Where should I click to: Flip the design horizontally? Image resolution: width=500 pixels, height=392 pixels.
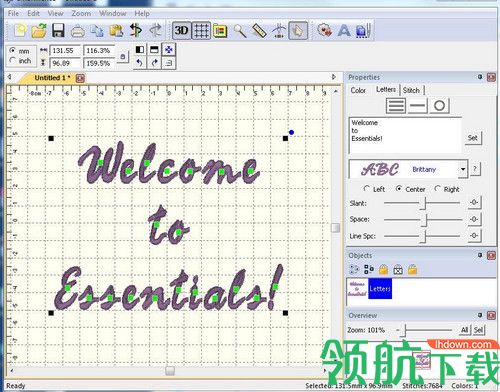coord(140,50)
